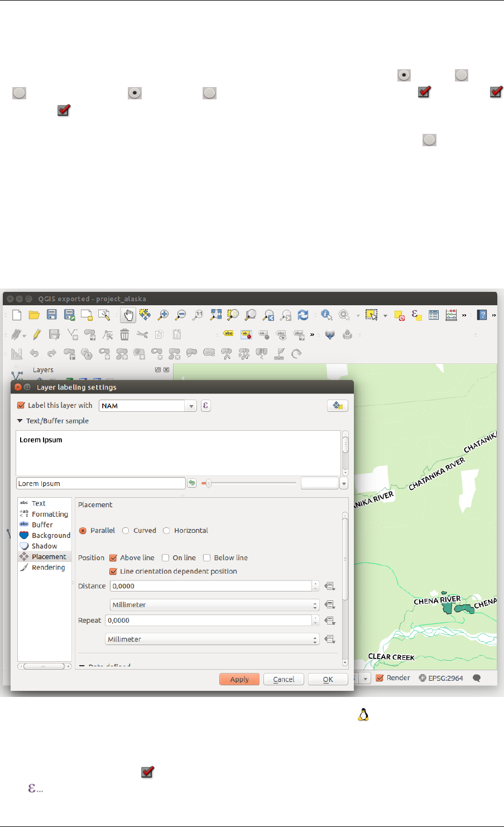The width and height of the screenshot is (504, 827).
Task: Open the Rendering settings tab
Action: pos(48,568)
